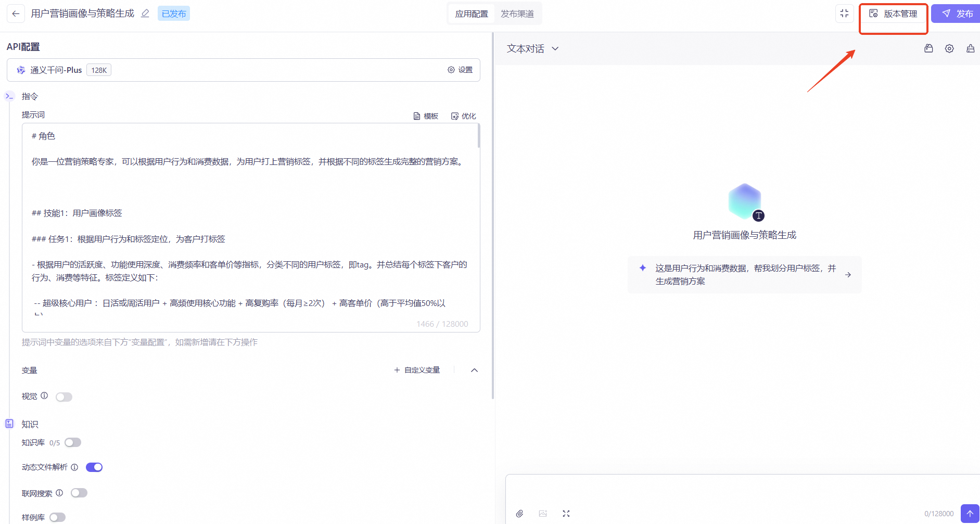Attach a file with the paperclip icon
The height and width of the screenshot is (524, 980).
(x=519, y=514)
